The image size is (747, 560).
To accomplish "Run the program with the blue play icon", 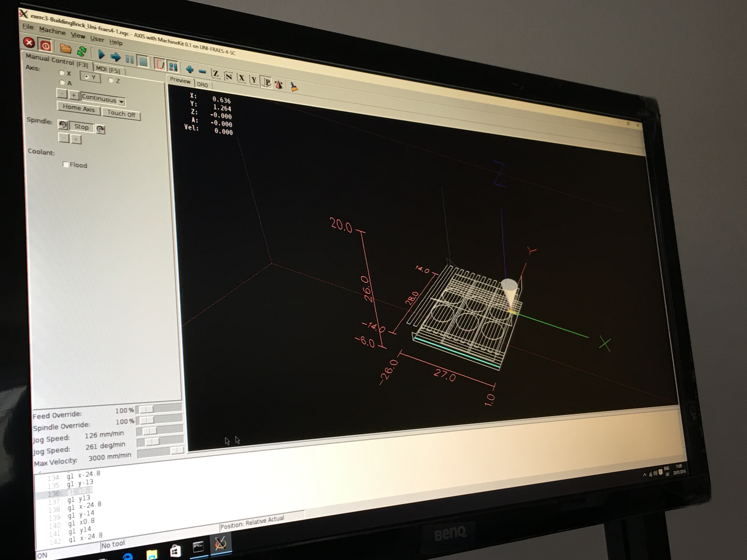I will tap(101, 54).
